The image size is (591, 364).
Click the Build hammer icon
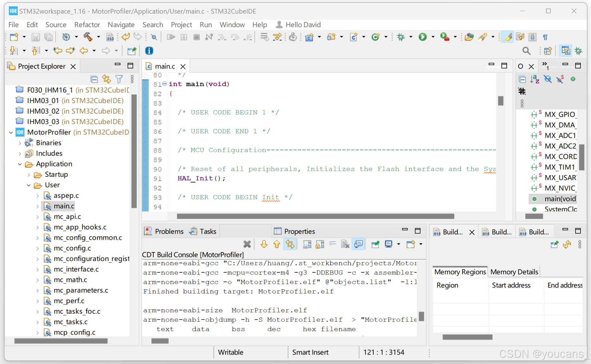click(88, 37)
